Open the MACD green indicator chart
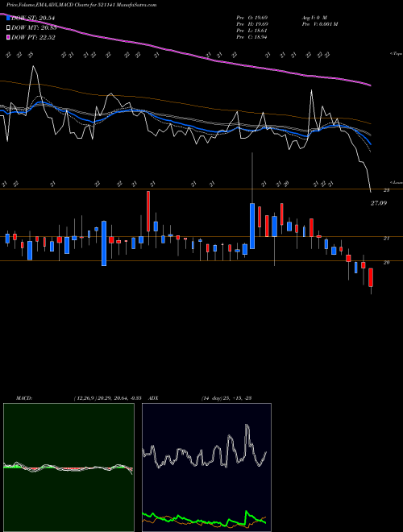403x532 pixels. pos(69,468)
